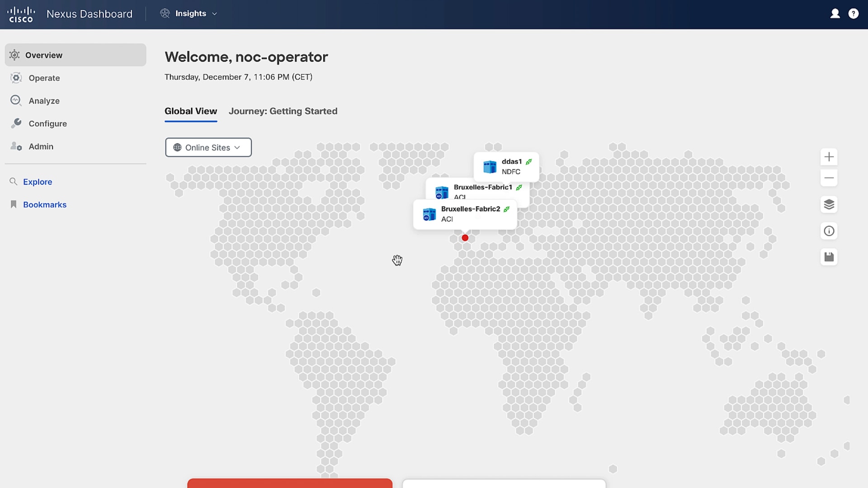Zoom into the map with plus icon
Screen dimensions: 868x488
pyautogui.click(x=829, y=157)
